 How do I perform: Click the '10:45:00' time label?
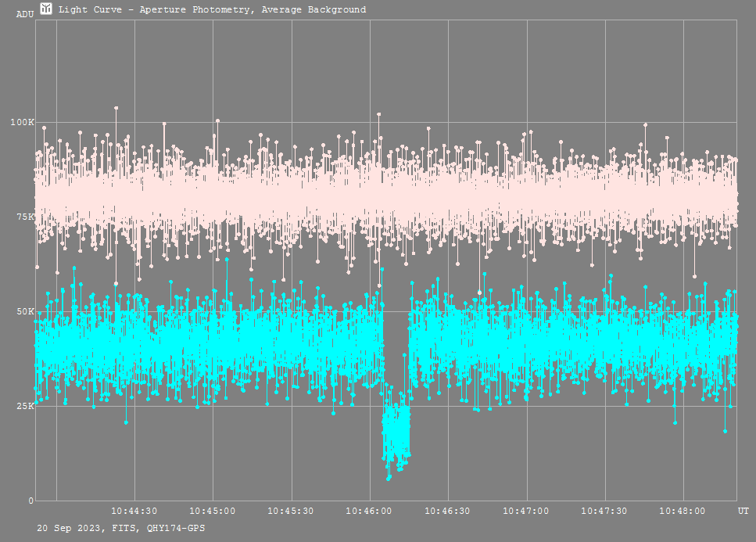point(212,511)
